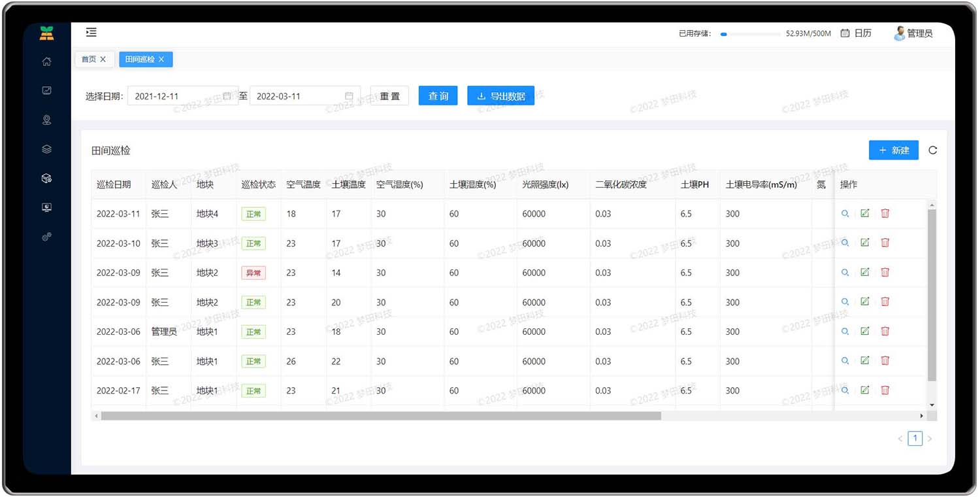Click the 异常 status tag
Image resolution: width=980 pixels, height=497 pixels.
tap(253, 273)
